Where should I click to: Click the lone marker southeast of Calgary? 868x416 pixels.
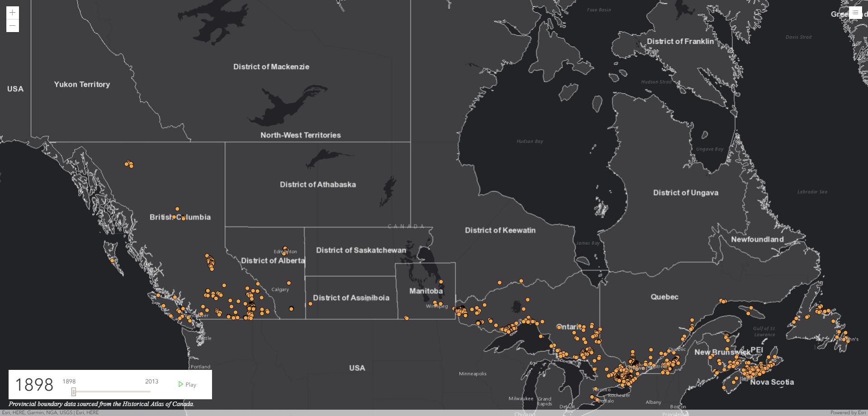291,309
